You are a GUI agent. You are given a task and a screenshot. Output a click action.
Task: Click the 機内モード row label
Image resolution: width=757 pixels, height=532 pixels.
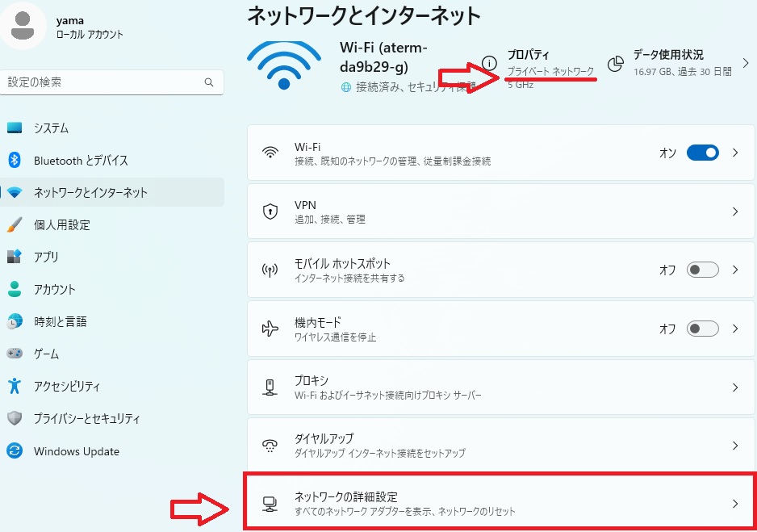(x=318, y=322)
